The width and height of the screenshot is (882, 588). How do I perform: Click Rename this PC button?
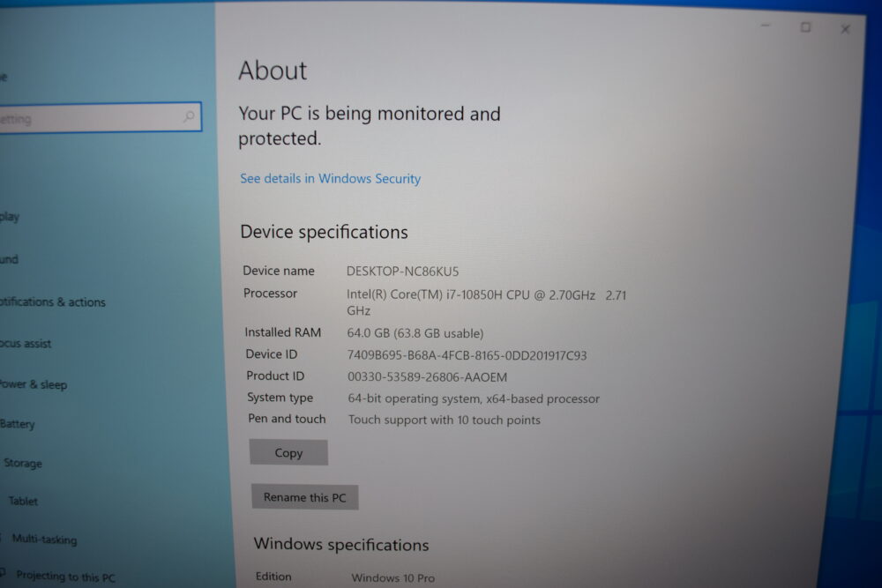coord(305,497)
